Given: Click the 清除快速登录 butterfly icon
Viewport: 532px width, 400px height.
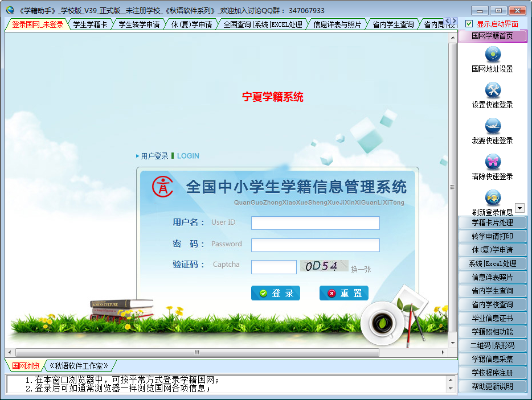Looking at the screenshot, I should point(493,162).
